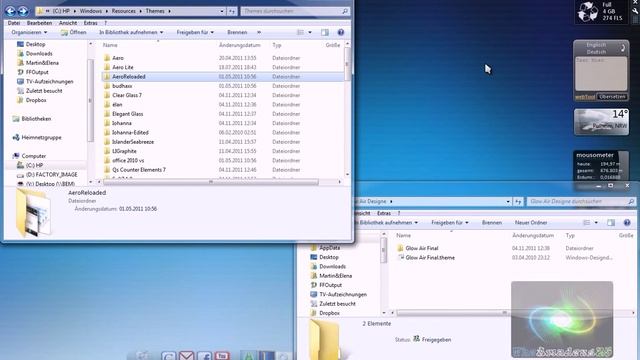640x360 pixels.
Task: Open the mousometer gadget
Action: pyautogui.click(x=601, y=166)
